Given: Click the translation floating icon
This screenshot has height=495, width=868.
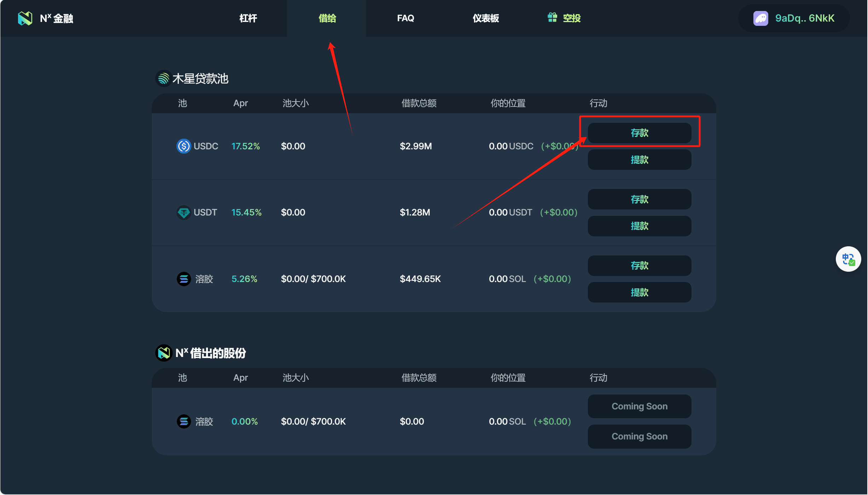Looking at the screenshot, I should [848, 259].
